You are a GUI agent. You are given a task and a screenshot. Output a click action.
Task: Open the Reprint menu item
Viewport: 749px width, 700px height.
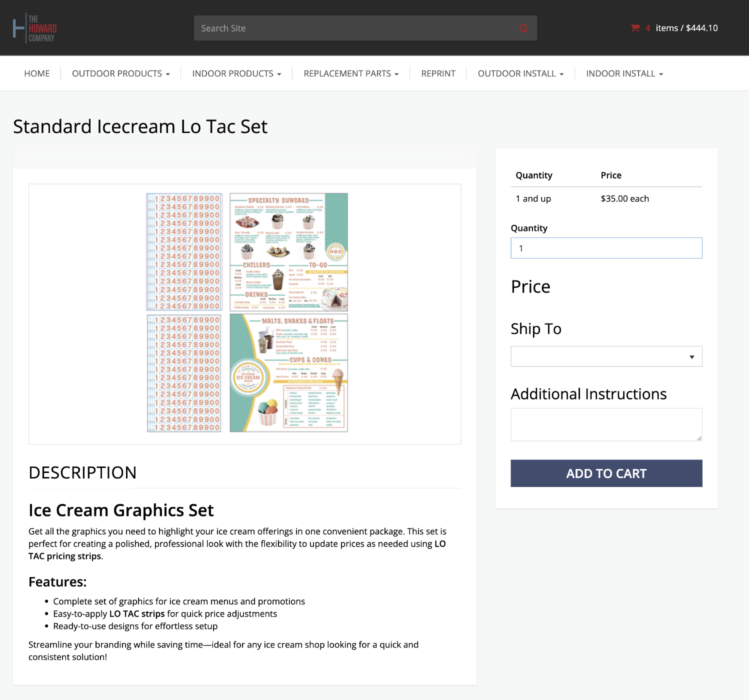click(x=438, y=73)
